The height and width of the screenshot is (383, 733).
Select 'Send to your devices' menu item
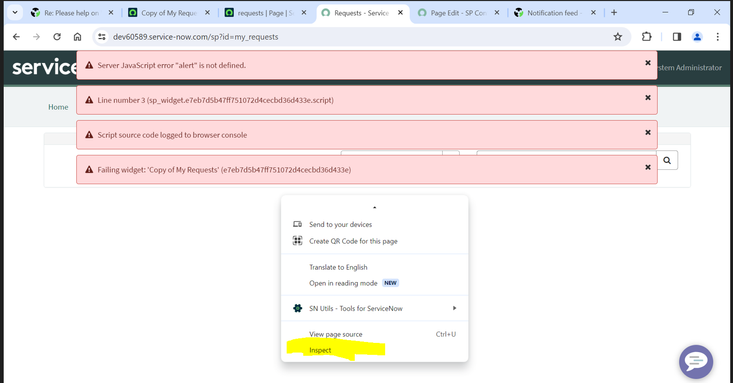pos(374,224)
